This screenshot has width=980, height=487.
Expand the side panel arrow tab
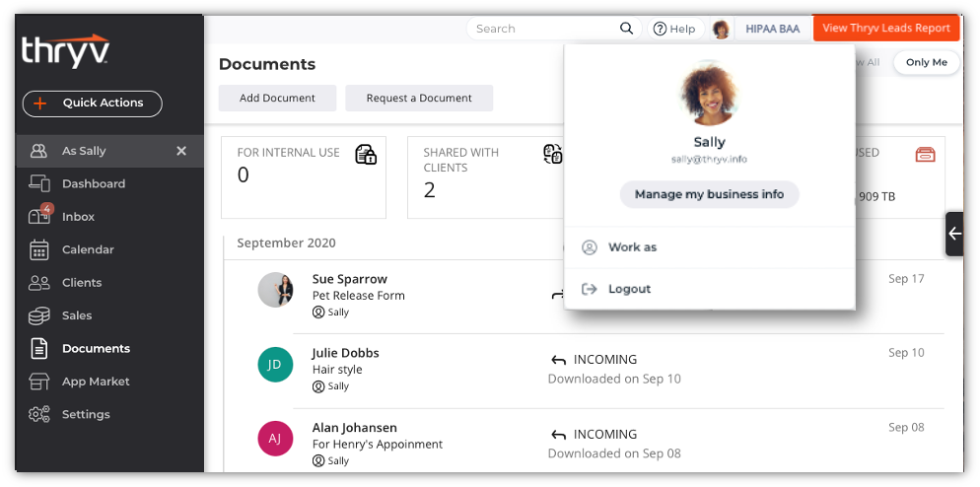954,234
